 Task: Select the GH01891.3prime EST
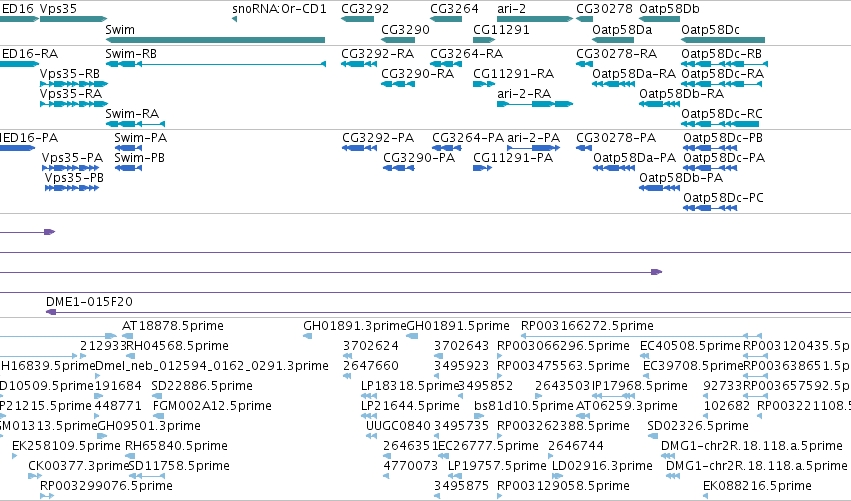point(307,336)
